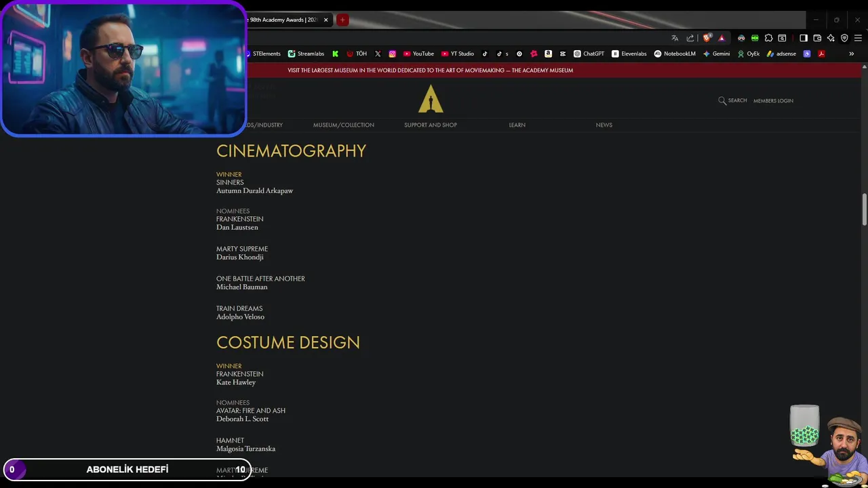This screenshot has height=488, width=868.
Task: Open the red PDF bookmark icon
Action: [x=821, y=54]
